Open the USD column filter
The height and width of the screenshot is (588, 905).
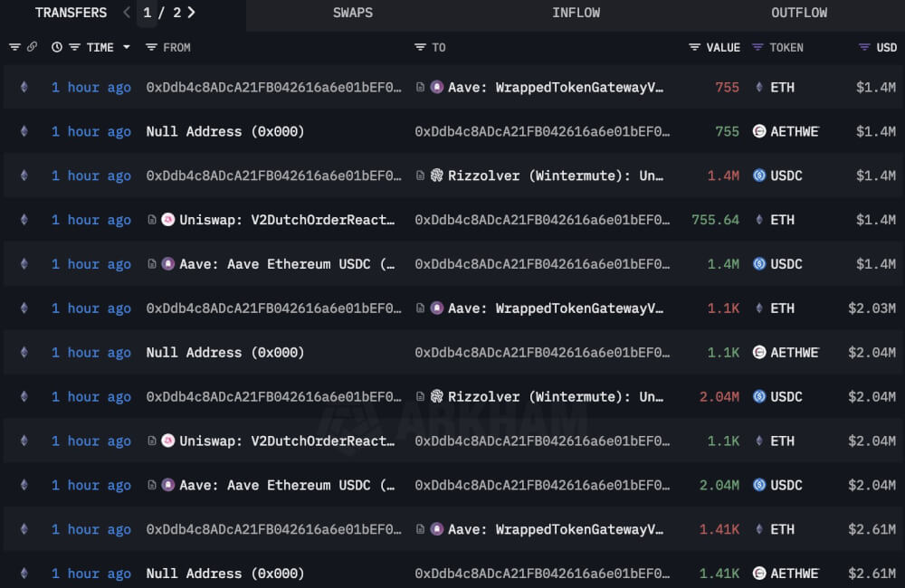point(864,47)
